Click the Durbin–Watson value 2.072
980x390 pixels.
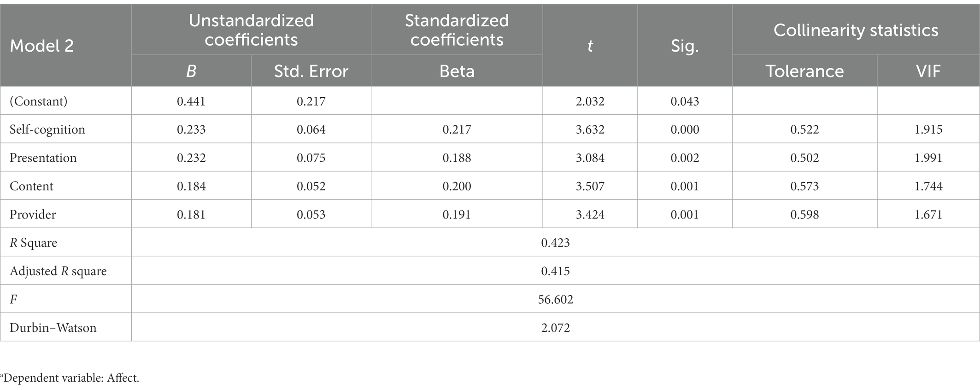point(555,328)
